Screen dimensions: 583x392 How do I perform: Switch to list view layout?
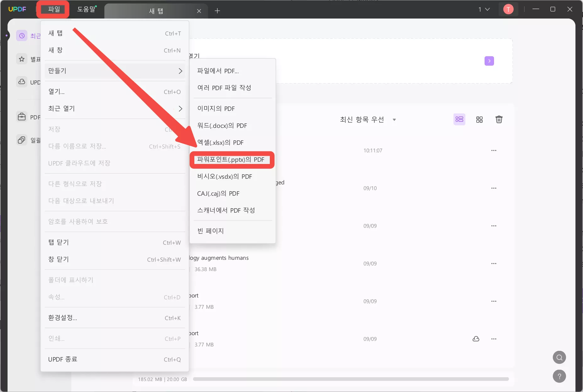pyautogui.click(x=459, y=119)
